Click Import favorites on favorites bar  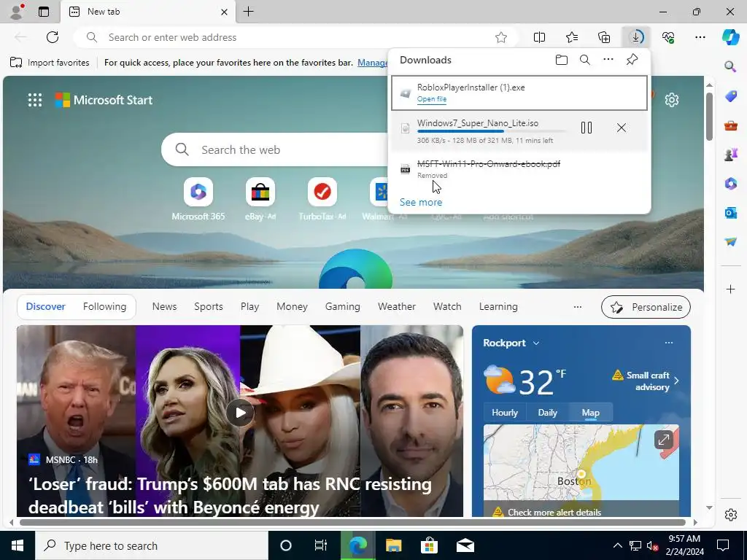tap(50, 63)
